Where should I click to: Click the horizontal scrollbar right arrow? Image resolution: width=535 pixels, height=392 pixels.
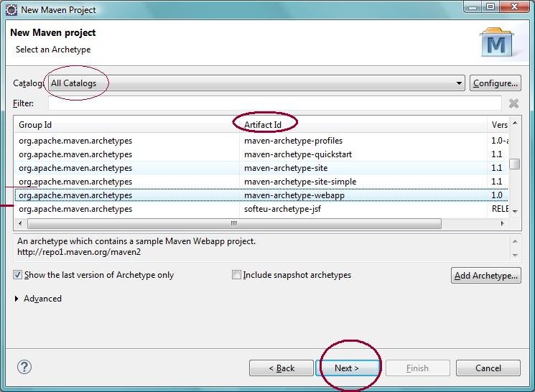[x=502, y=223]
